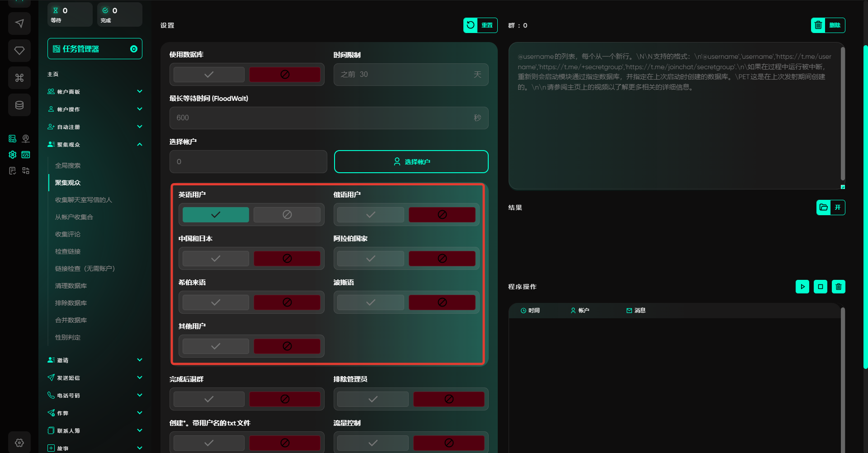Click the 选择帐户 button
The height and width of the screenshot is (453, 868).
pos(411,162)
